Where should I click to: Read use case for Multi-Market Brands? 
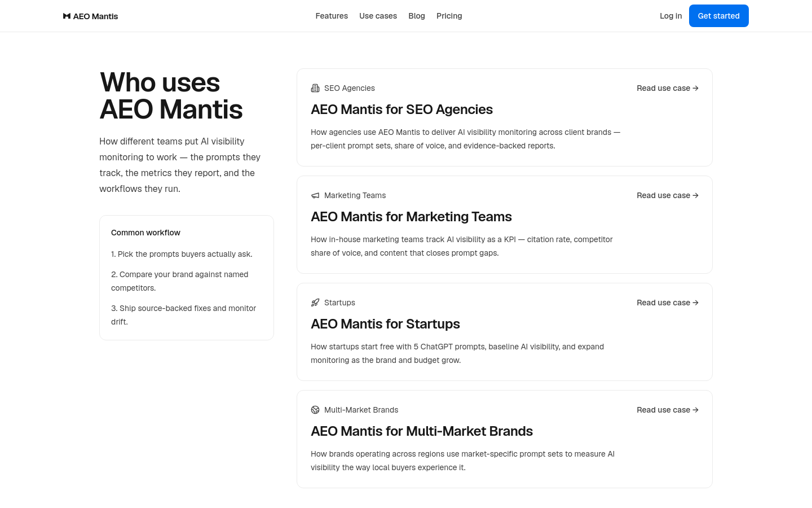668,410
